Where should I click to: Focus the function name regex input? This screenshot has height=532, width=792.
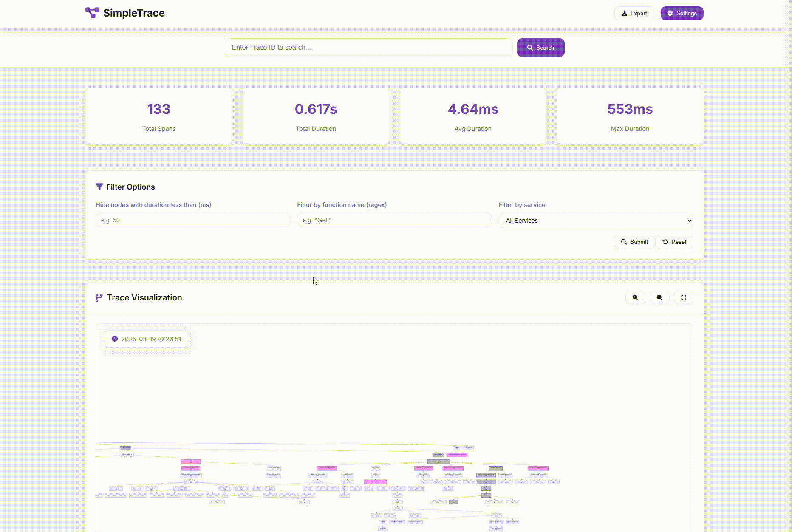click(x=394, y=220)
